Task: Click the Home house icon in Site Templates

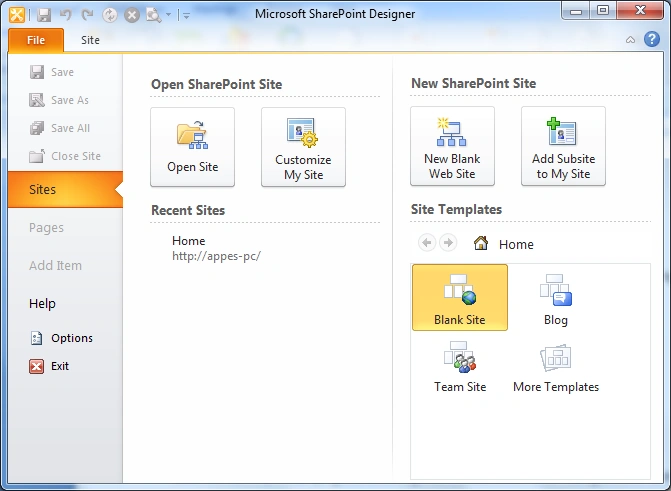Action: pos(481,243)
